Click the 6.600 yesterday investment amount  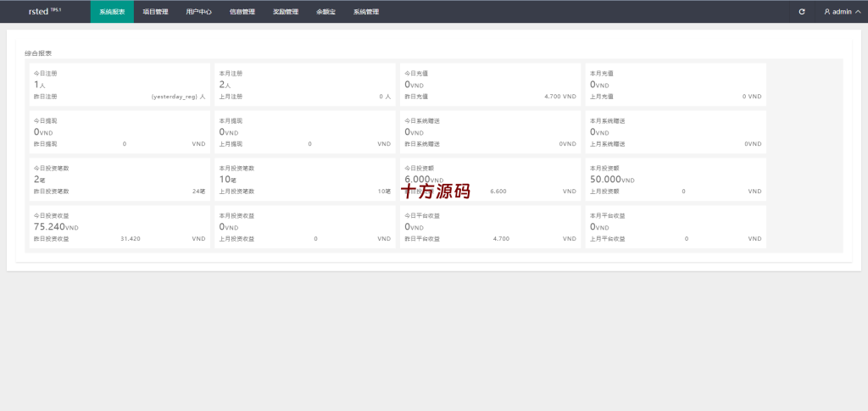[x=498, y=192]
